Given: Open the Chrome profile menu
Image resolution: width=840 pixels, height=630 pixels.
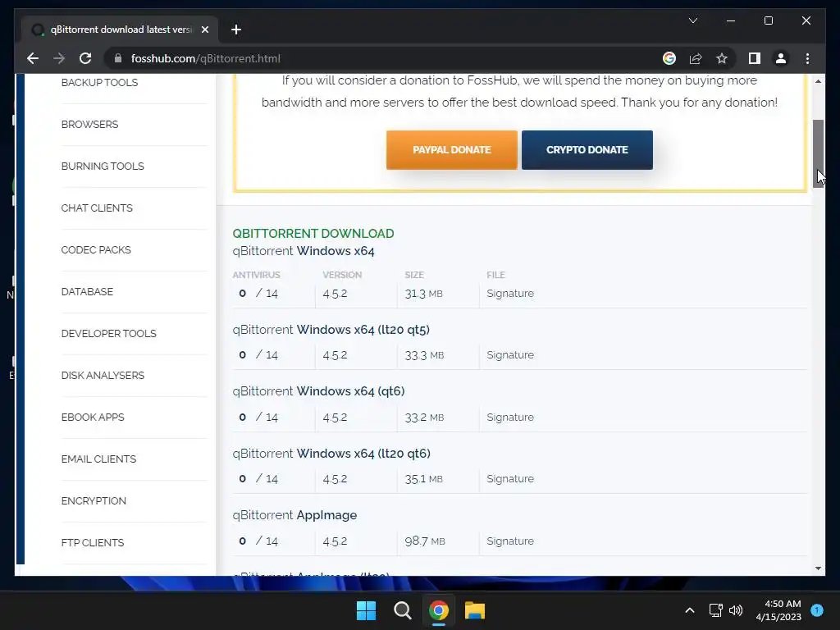Looking at the screenshot, I should click(781, 58).
